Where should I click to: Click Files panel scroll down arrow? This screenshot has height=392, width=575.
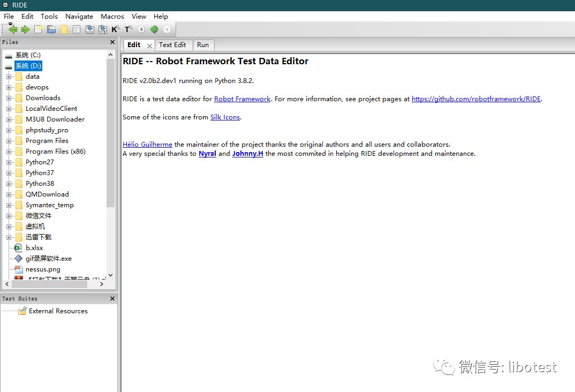(110, 275)
